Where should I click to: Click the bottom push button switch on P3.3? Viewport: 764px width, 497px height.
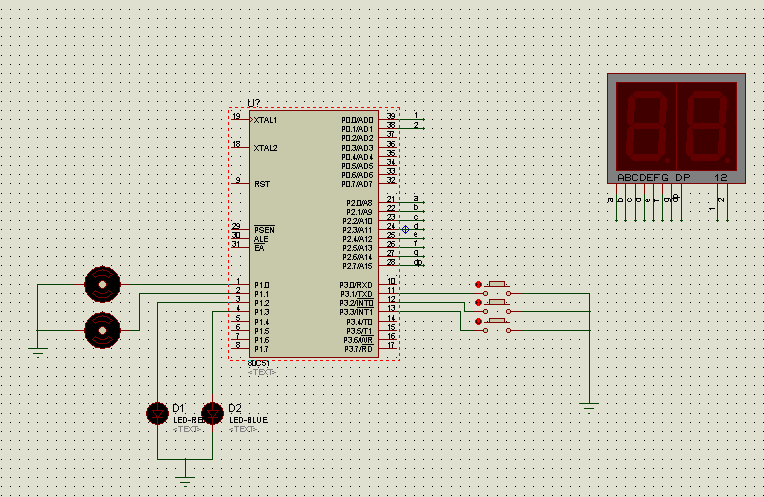[497, 325]
